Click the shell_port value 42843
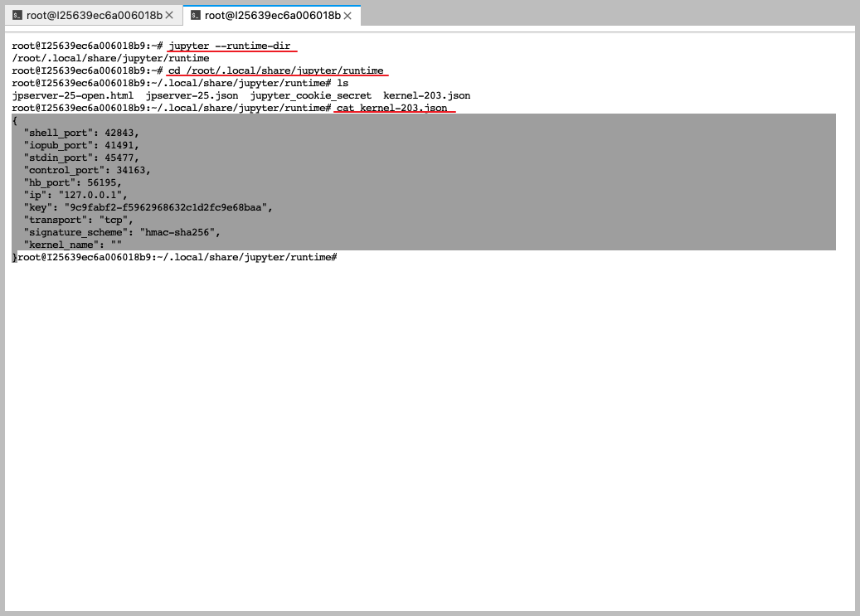Screen dimensions: 860x616 coord(122,133)
